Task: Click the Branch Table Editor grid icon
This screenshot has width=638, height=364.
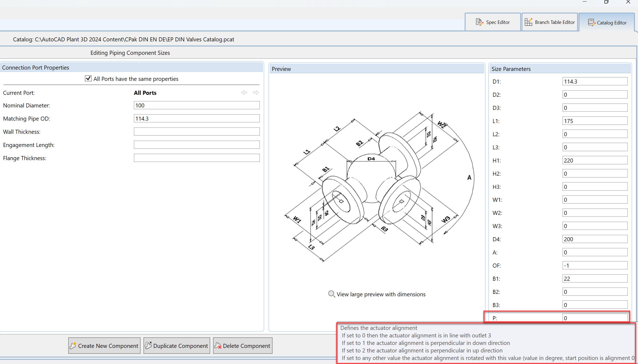Action: (x=528, y=22)
